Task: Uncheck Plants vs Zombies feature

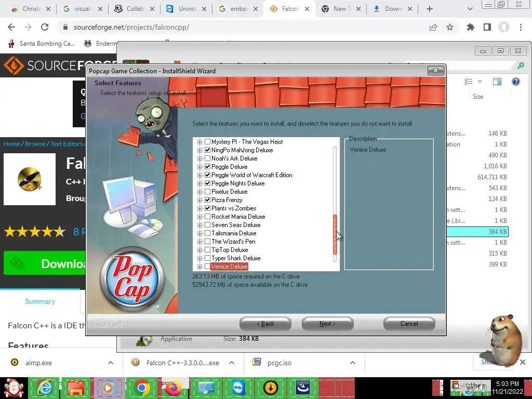Action: point(208,208)
